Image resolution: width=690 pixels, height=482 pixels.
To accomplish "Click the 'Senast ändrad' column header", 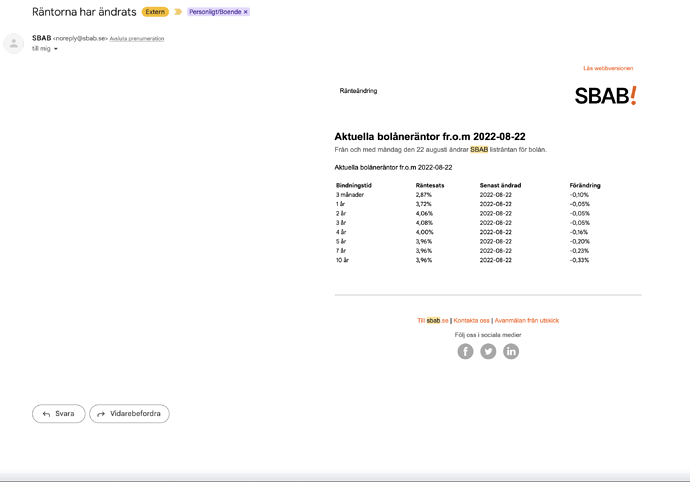I will pyautogui.click(x=500, y=185).
